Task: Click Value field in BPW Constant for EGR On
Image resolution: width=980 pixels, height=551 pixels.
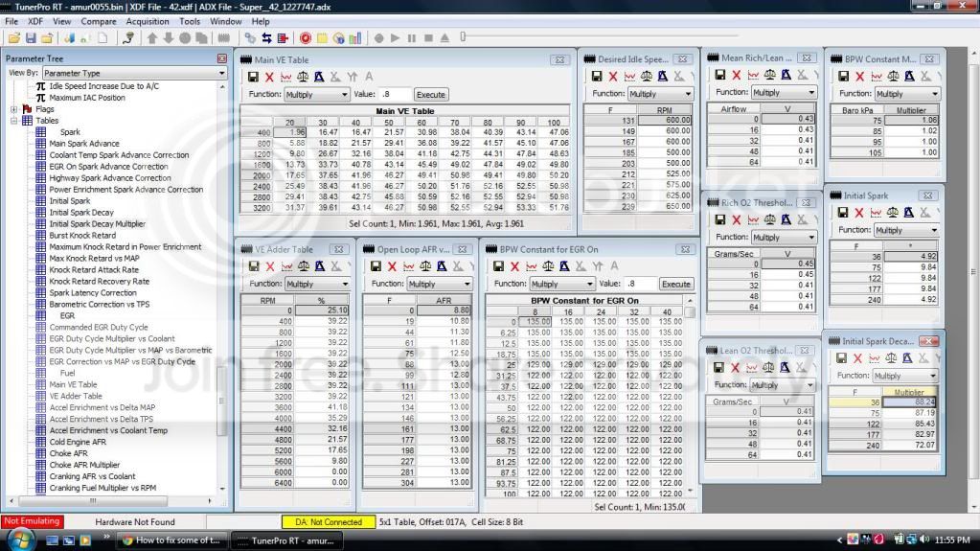Action: 641,284
